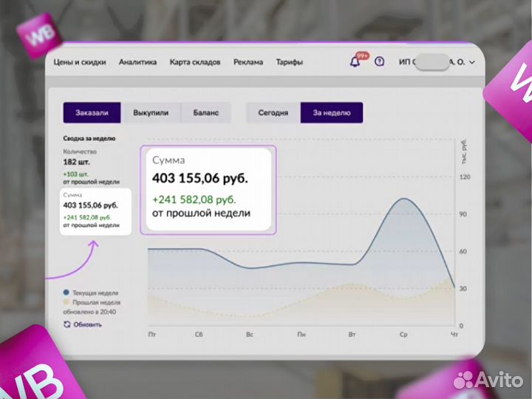The width and height of the screenshot is (532, 399).
Task: Switch to the Выкупили view
Action: (x=151, y=113)
